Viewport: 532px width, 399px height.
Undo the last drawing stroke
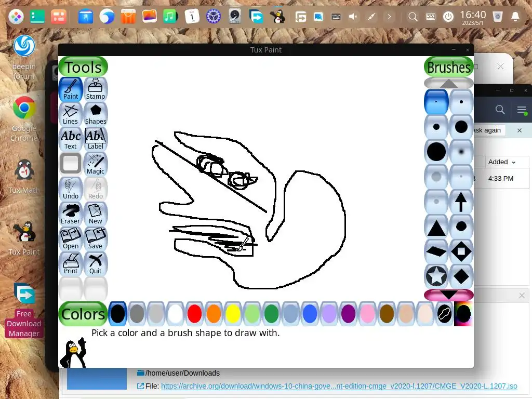point(71,189)
